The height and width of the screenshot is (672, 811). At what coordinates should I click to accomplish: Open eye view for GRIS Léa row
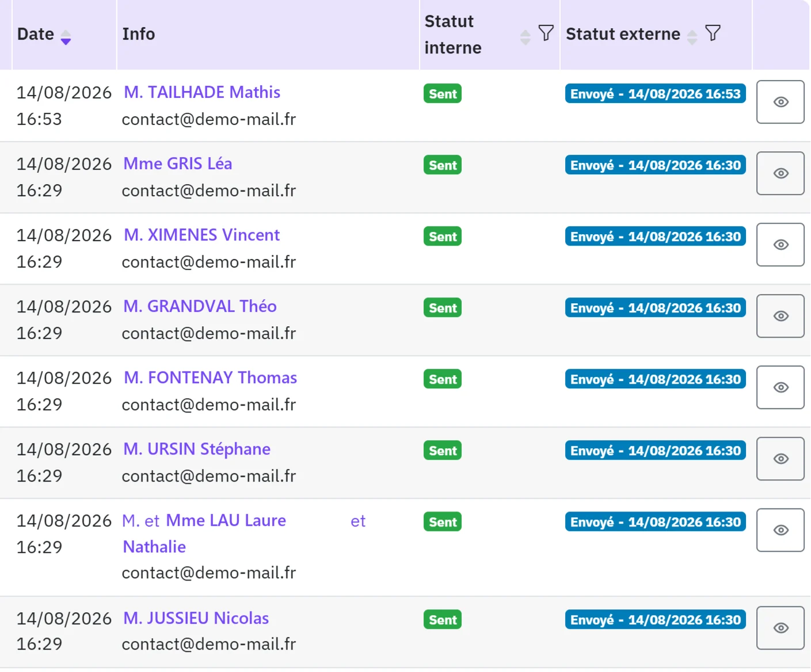pyautogui.click(x=780, y=173)
